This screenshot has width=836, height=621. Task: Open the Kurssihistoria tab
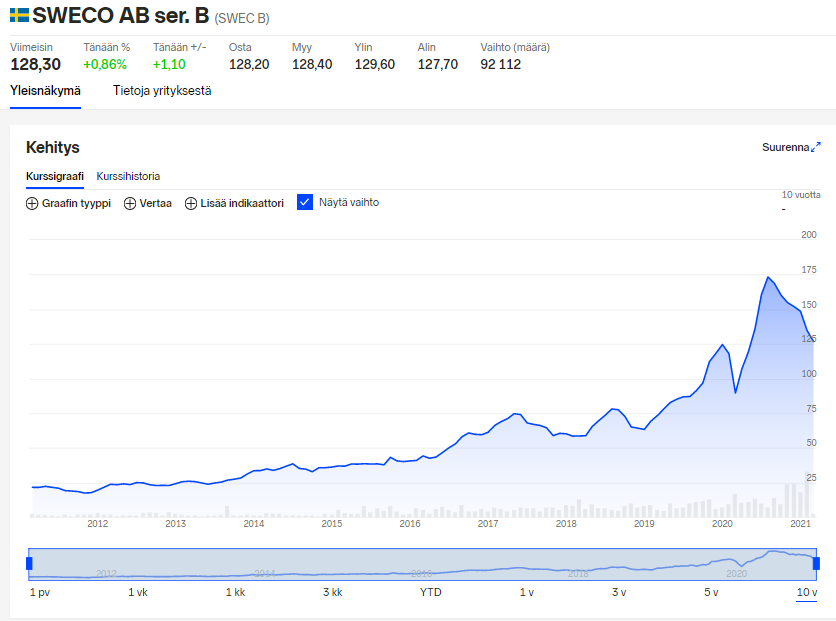pyautogui.click(x=128, y=176)
